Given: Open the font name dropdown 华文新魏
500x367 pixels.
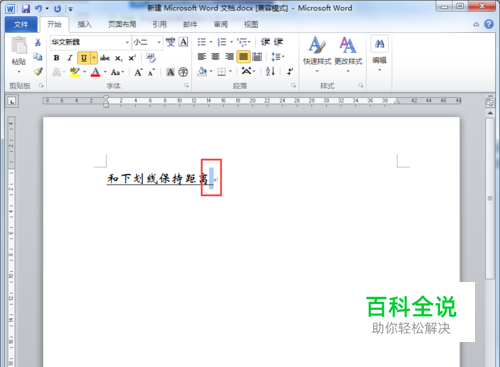Looking at the screenshot, I should click(x=127, y=42).
